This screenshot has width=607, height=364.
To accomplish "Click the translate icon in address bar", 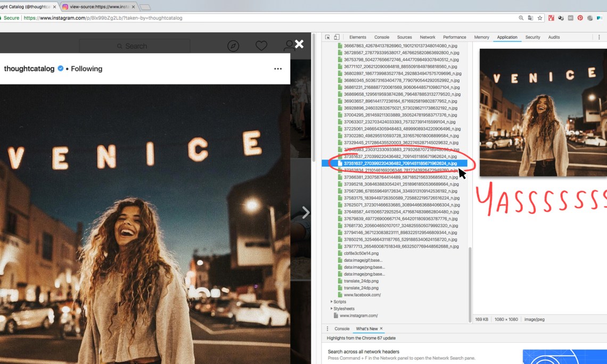I will 530,18.
